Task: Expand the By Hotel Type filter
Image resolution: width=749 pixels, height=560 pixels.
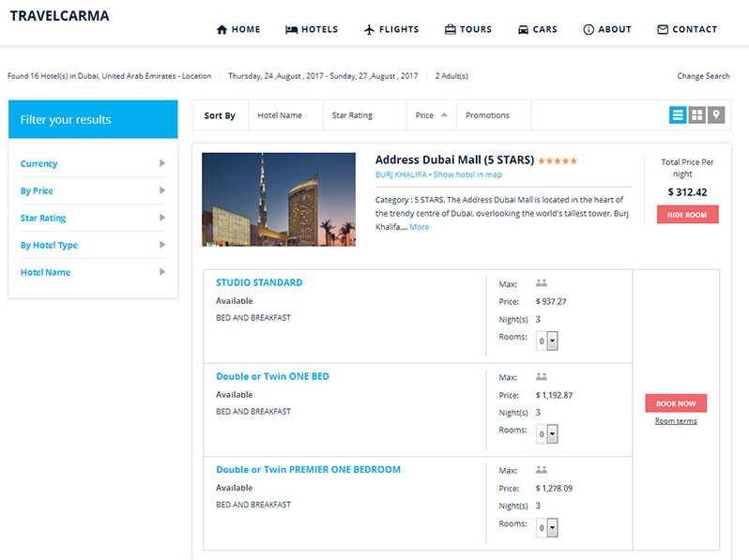Action: (x=93, y=245)
